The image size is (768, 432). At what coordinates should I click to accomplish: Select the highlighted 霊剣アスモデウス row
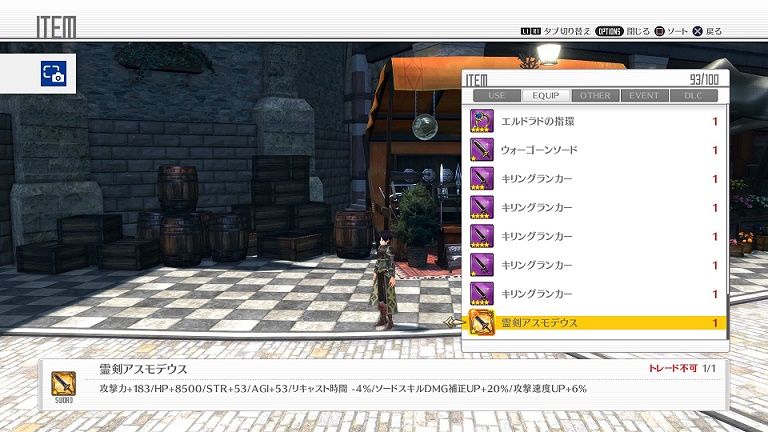point(594,322)
